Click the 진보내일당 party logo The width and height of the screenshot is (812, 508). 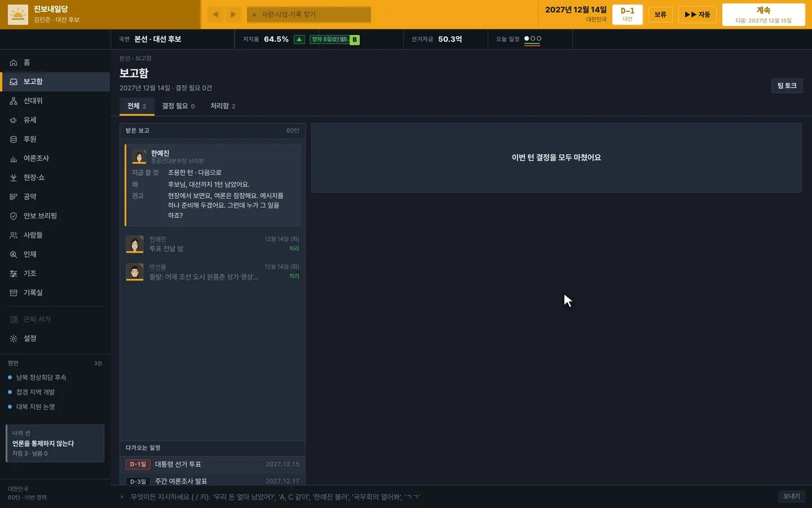[x=18, y=15]
